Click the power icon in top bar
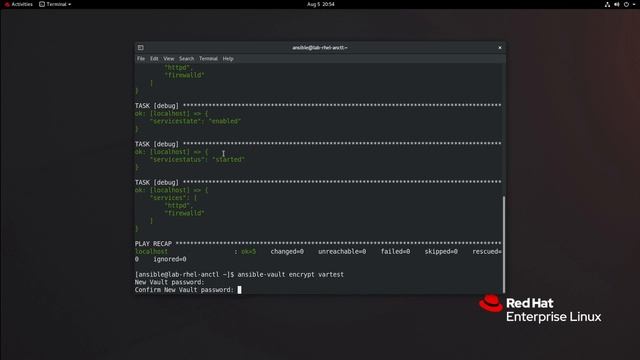This screenshot has height=360, width=640. pyautogui.click(x=626, y=4)
